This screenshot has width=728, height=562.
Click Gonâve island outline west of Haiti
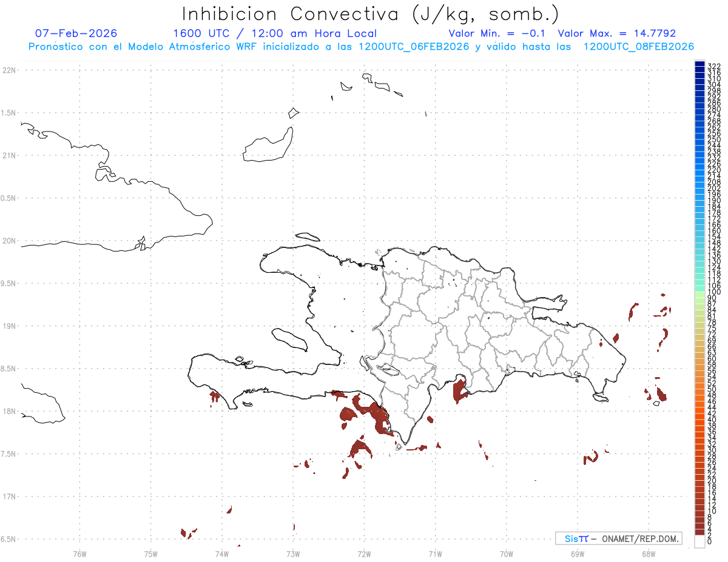point(289,340)
